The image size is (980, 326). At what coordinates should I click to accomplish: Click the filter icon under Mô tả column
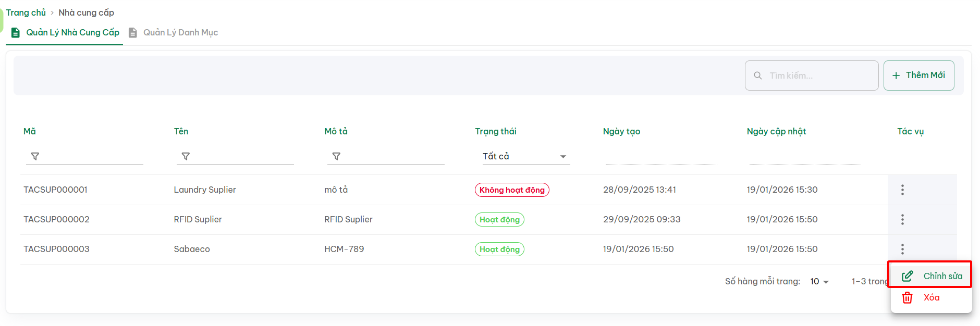(336, 156)
